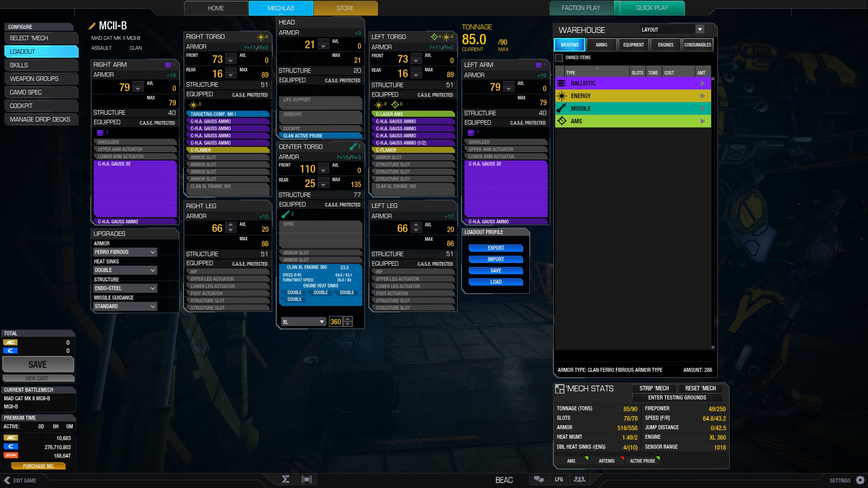The height and width of the screenshot is (488, 868).
Task: Open the Armor type Ferro Fibrous dropdown
Action: [125, 252]
